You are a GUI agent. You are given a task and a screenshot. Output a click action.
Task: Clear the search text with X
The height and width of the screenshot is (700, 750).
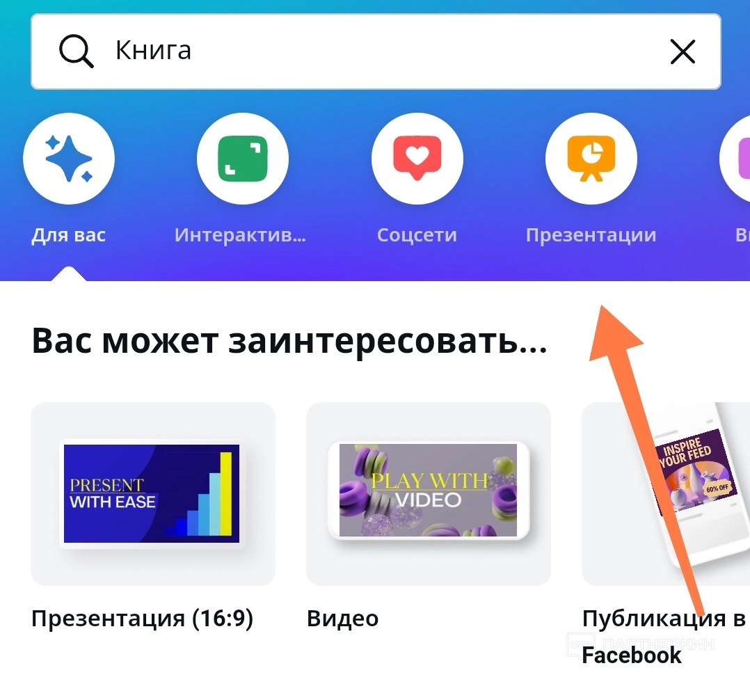tap(683, 51)
